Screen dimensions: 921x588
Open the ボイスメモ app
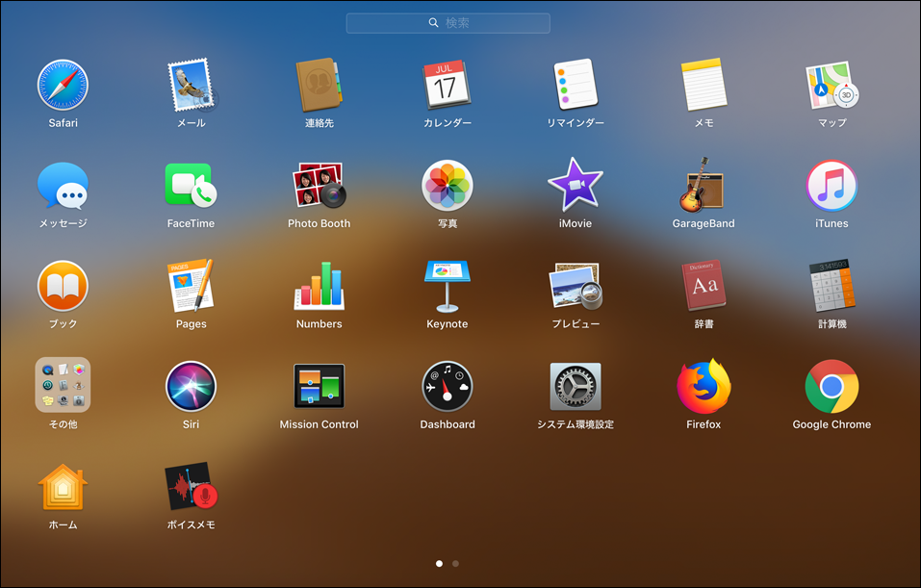click(x=191, y=487)
